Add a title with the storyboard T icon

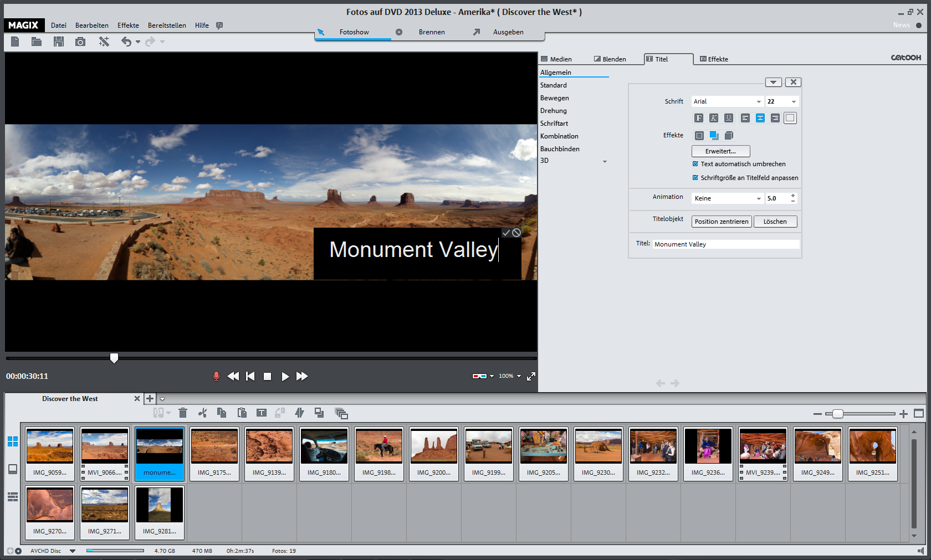tap(262, 413)
